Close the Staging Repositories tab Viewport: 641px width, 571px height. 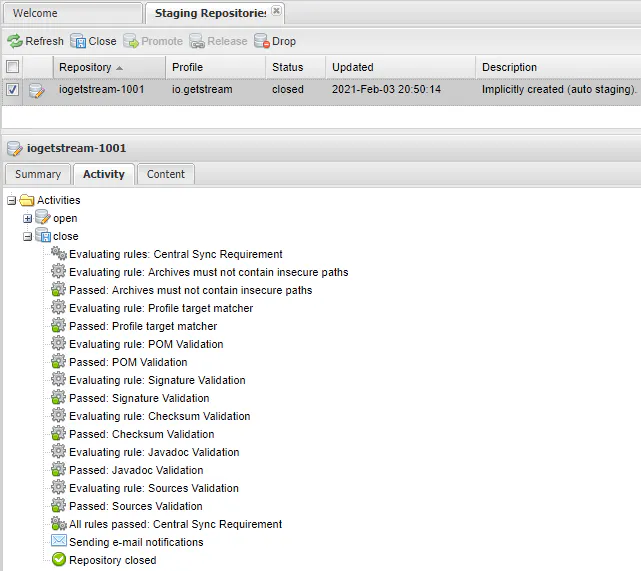[x=277, y=11]
